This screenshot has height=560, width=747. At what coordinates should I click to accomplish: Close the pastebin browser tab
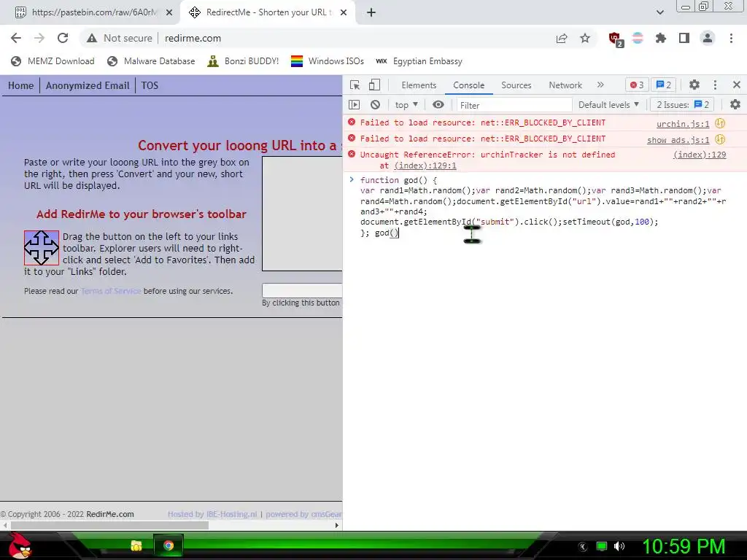click(x=169, y=12)
